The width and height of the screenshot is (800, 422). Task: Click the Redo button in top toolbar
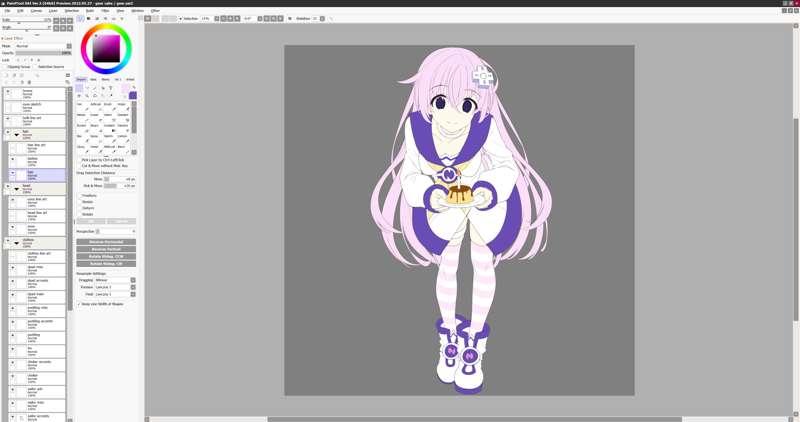(156, 18)
